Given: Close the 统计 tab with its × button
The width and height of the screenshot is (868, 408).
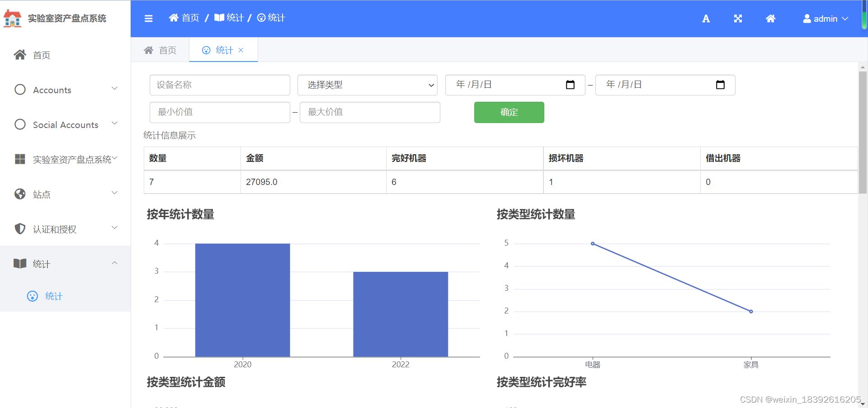Looking at the screenshot, I should 241,50.
